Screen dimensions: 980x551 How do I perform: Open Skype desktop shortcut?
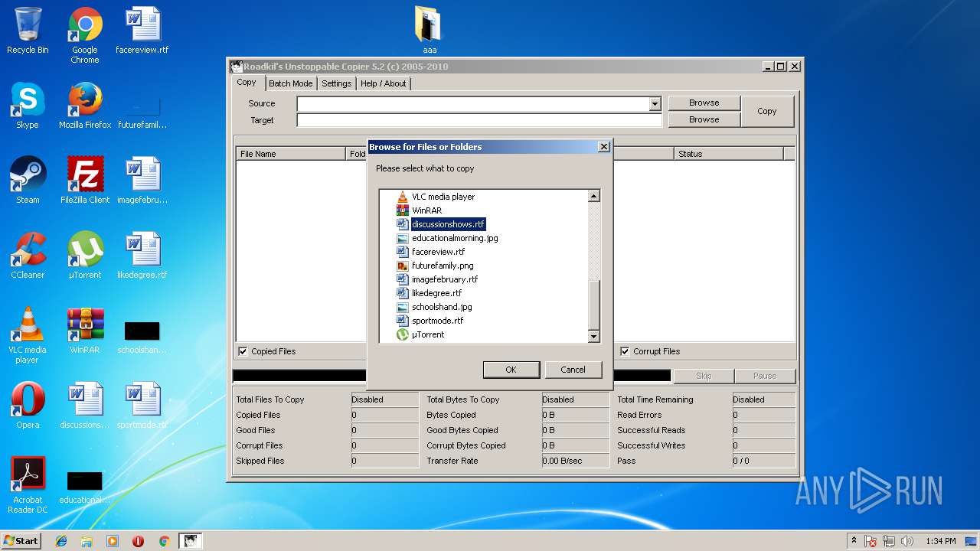pos(28,106)
